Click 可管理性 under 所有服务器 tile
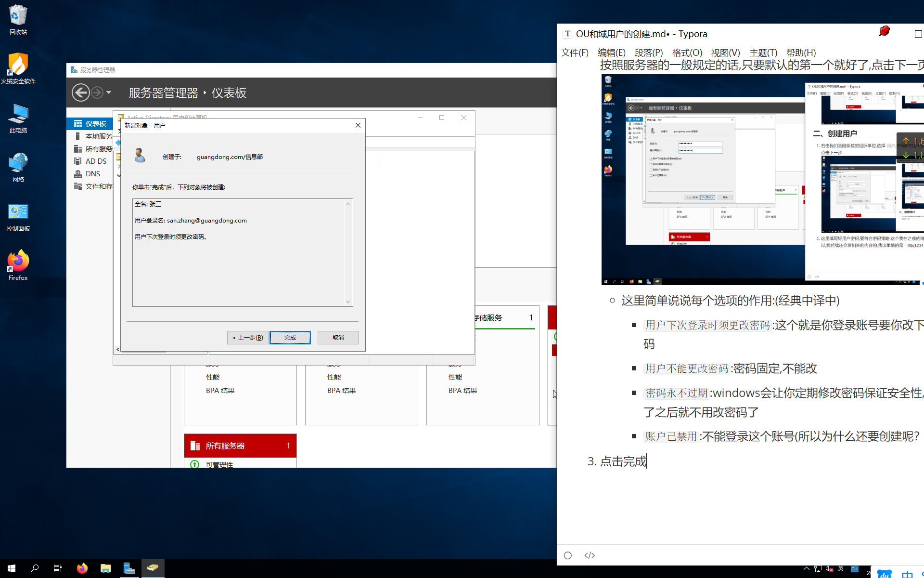Image resolution: width=924 pixels, height=578 pixels. pyautogui.click(x=219, y=464)
